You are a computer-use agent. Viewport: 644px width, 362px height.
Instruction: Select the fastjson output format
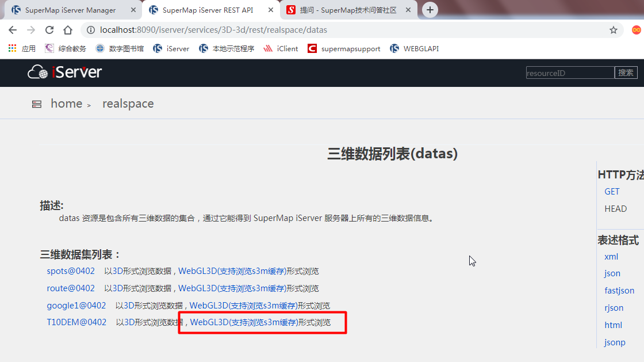click(x=619, y=291)
